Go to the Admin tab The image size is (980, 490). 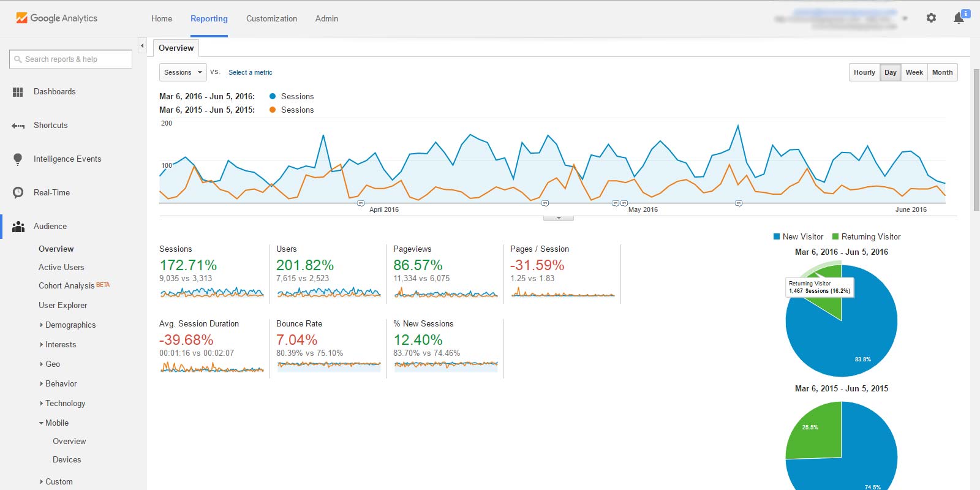click(x=326, y=19)
